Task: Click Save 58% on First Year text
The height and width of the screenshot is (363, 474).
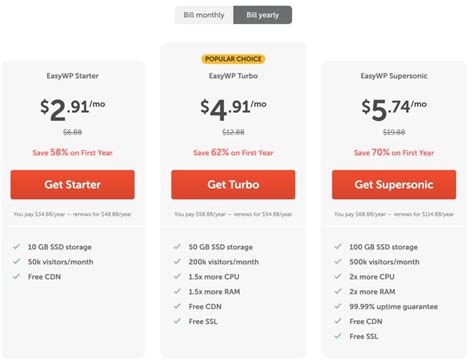Action: coord(72,153)
